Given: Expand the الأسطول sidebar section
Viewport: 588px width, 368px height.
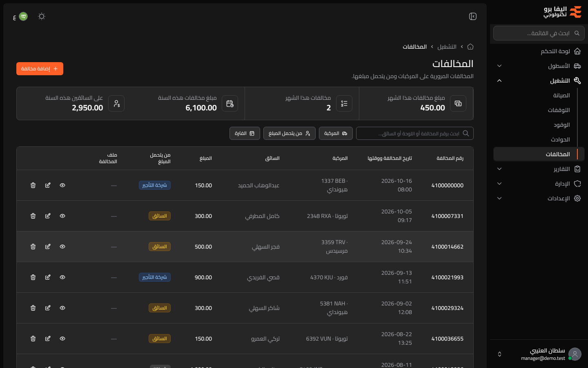Looking at the screenshot, I should click(539, 66).
